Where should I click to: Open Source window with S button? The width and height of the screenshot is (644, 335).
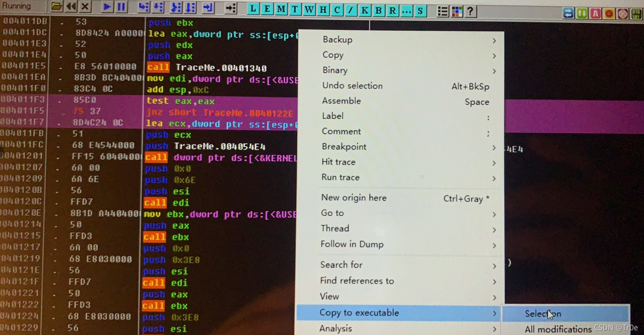pos(420,11)
